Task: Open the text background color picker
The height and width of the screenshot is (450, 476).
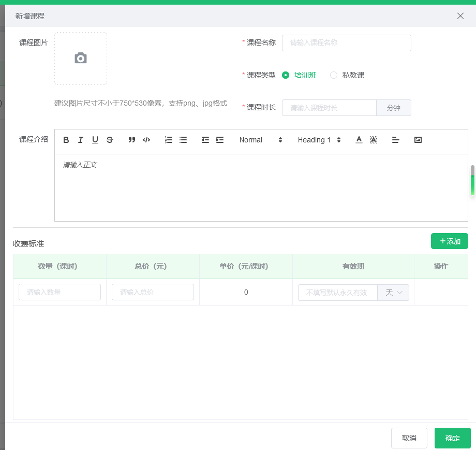Action: (x=374, y=140)
